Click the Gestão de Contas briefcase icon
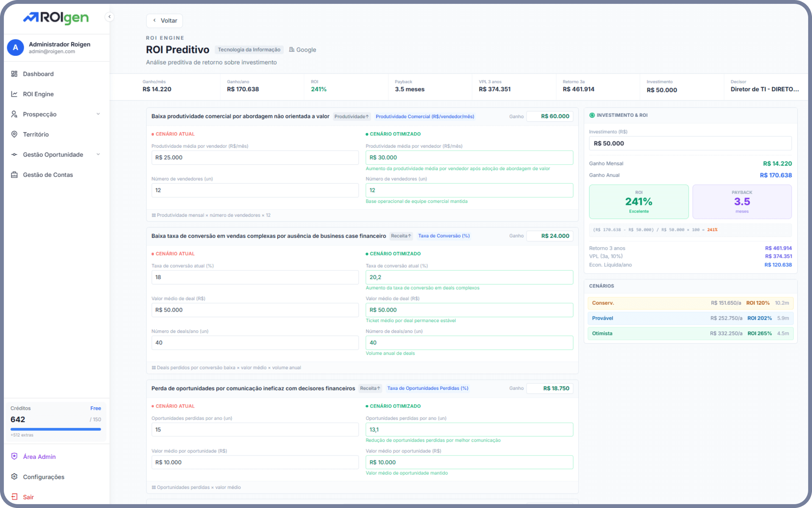 coord(14,175)
